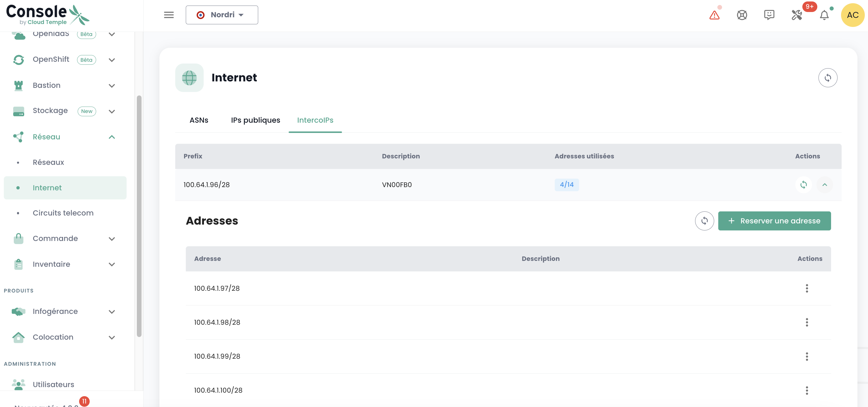The height and width of the screenshot is (407, 868).
Task: Switch to the IPs publiques tab
Action: 256,120
